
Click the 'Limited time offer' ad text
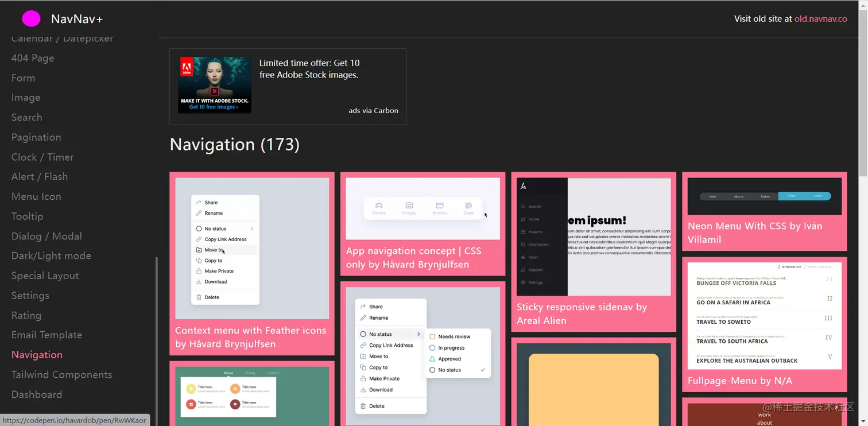(x=309, y=69)
